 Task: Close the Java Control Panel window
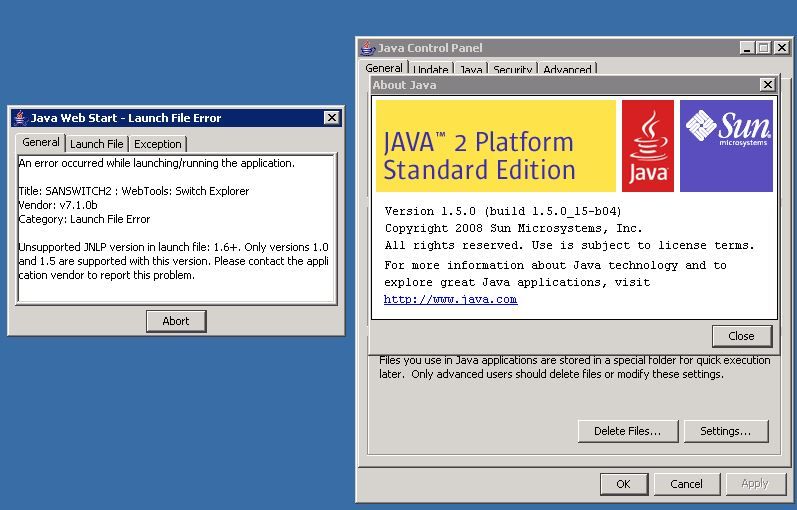[x=782, y=48]
